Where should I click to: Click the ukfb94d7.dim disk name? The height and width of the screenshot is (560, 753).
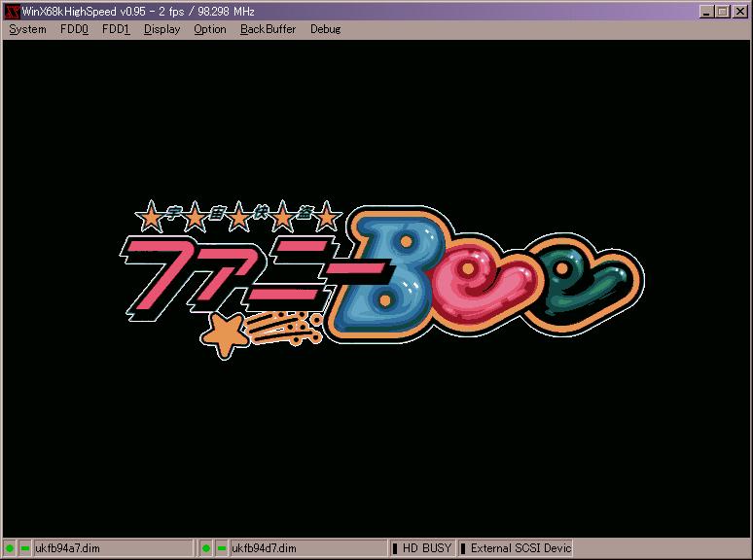point(264,548)
